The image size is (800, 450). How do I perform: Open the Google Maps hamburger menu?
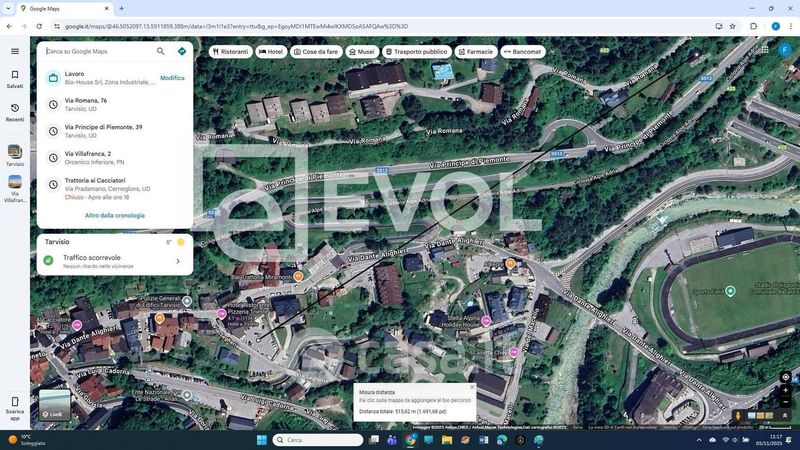pos(15,51)
